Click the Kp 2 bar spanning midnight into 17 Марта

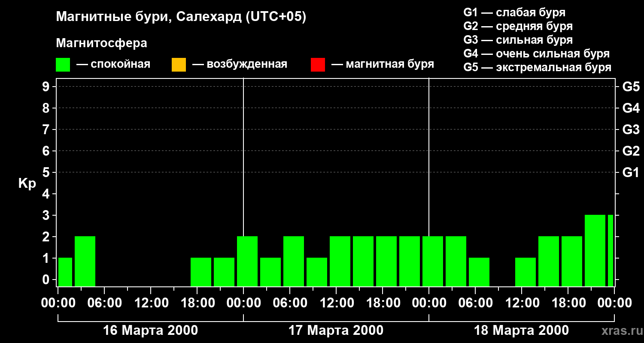[247, 262]
